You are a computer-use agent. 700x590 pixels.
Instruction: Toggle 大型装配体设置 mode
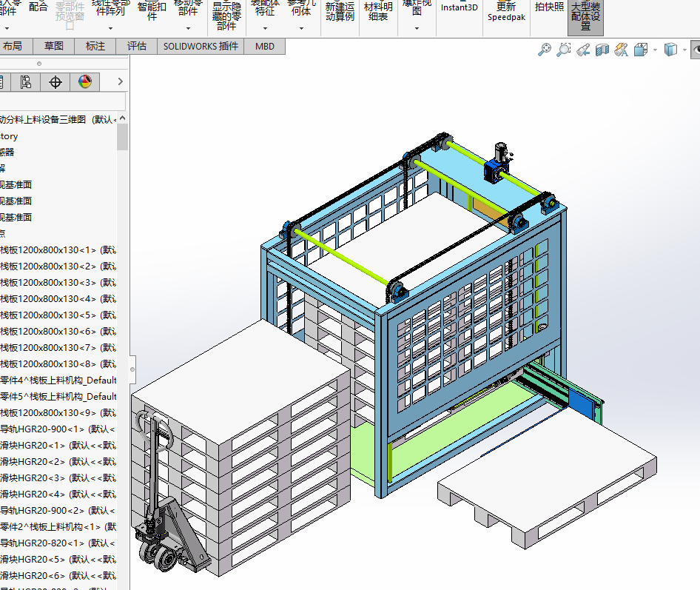click(x=585, y=16)
